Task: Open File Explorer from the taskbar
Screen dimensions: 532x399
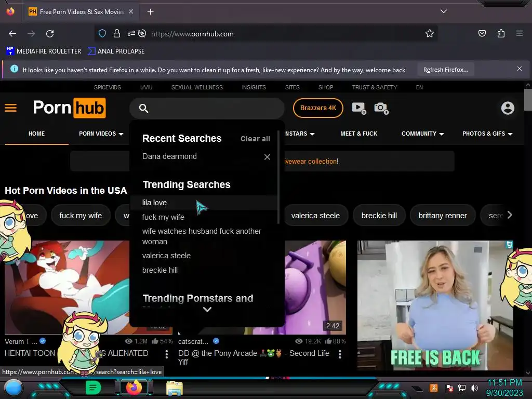Action: pos(175,388)
